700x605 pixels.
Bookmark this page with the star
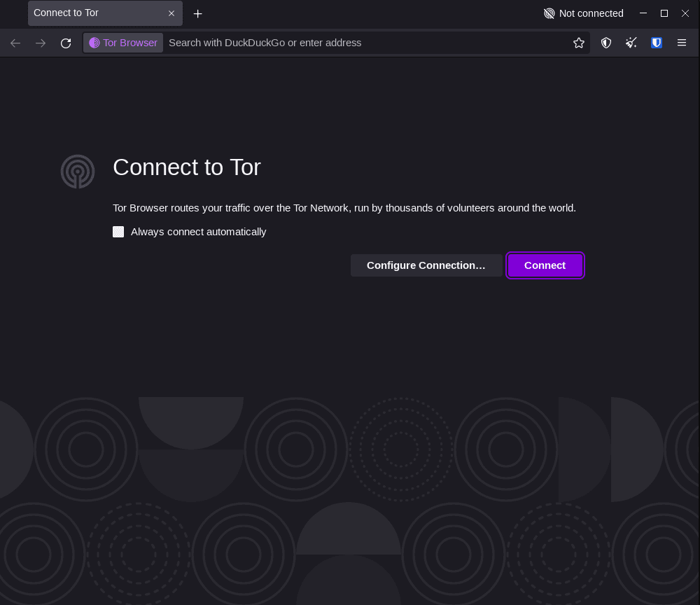click(579, 43)
